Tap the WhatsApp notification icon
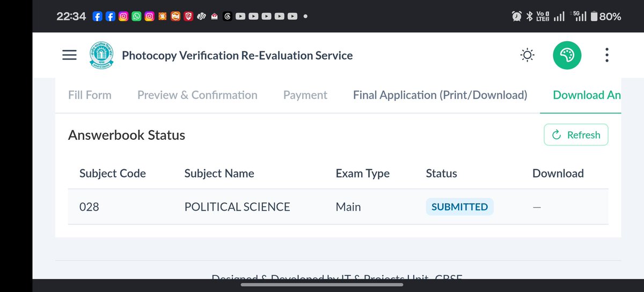644x292 pixels. (136, 17)
